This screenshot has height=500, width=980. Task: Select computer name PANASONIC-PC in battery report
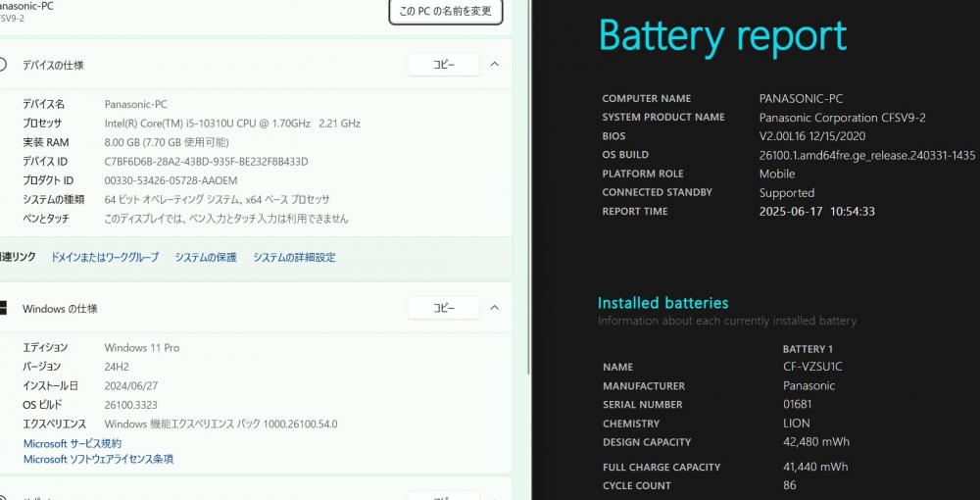(x=802, y=99)
